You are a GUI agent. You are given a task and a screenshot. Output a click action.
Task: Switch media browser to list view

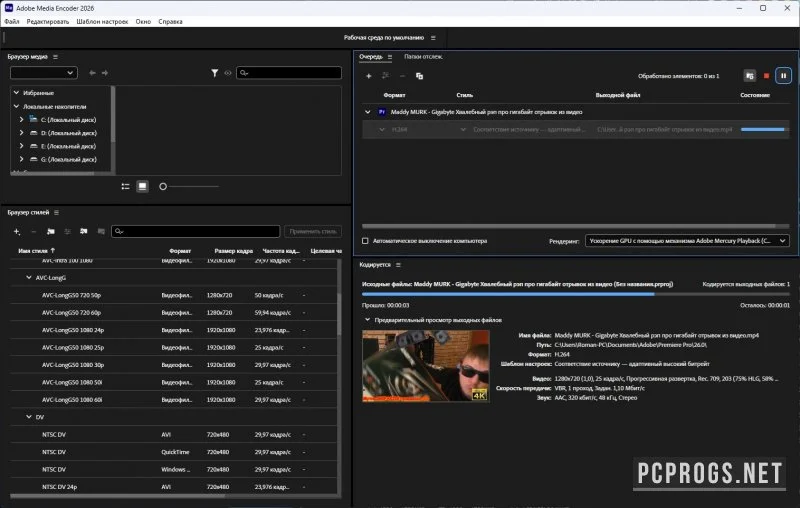point(126,187)
